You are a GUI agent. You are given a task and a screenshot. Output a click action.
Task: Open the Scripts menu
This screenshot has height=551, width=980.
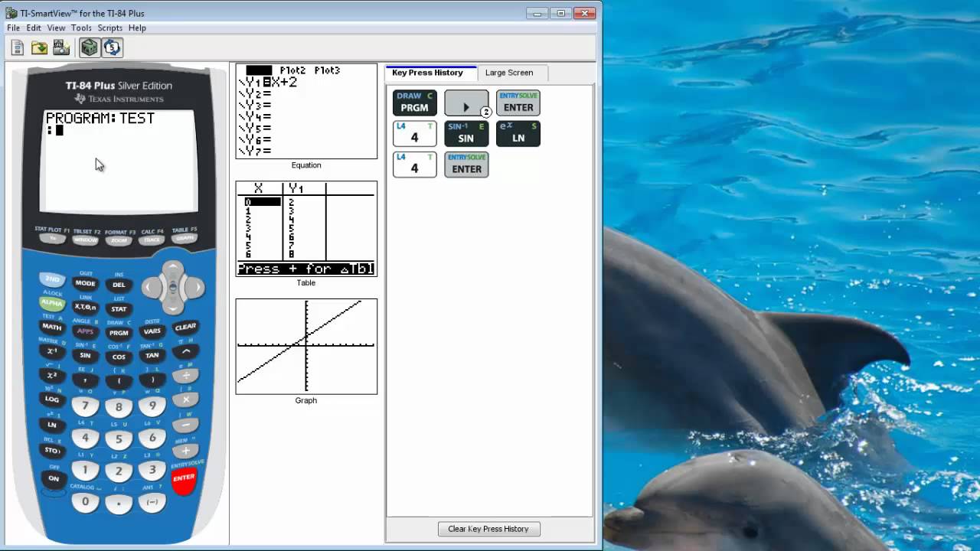(109, 28)
